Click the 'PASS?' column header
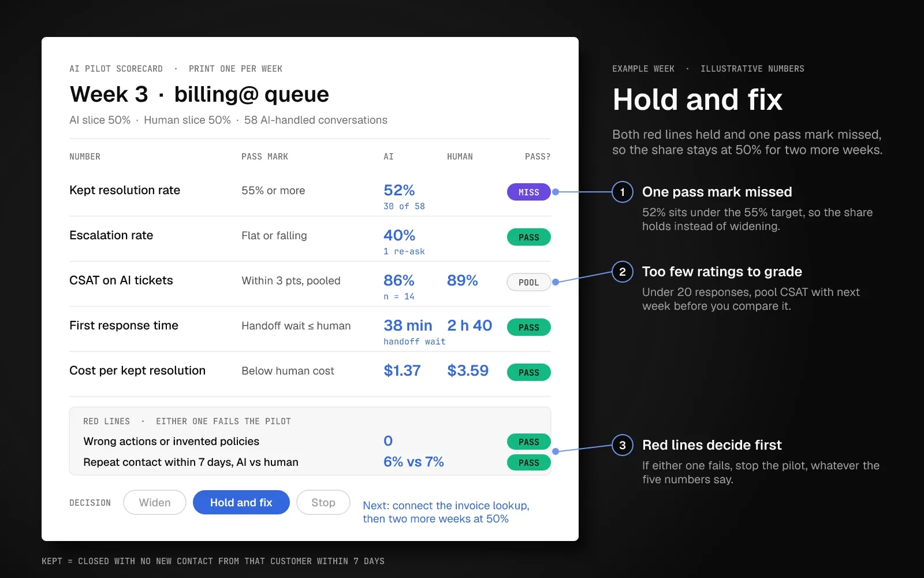The width and height of the screenshot is (924, 578). (x=538, y=157)
